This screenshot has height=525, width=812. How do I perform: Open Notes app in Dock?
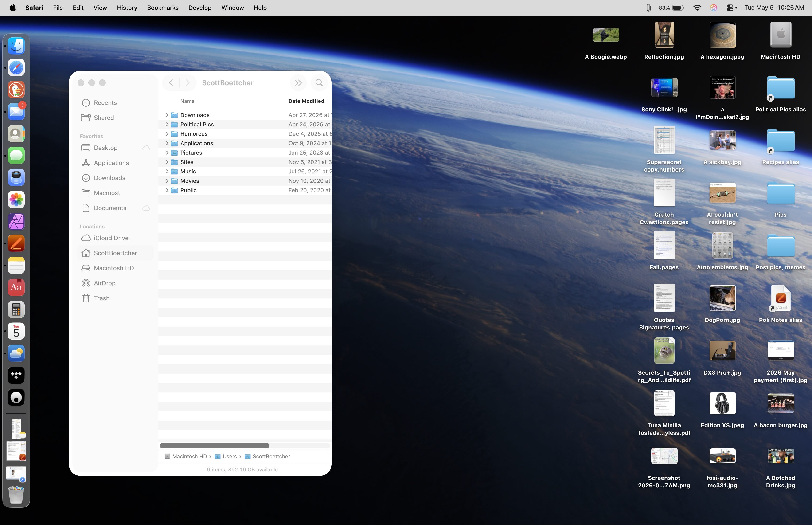coord(16,266)
